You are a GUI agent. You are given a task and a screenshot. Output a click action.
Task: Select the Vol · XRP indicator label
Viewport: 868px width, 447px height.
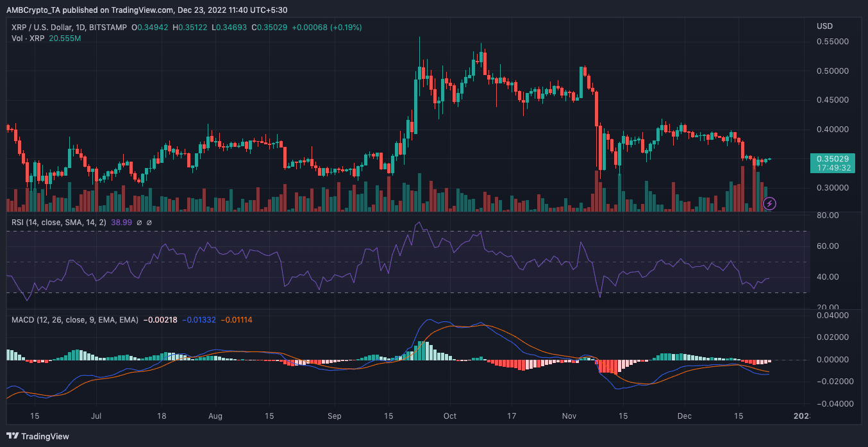click(x=29, y=38)
